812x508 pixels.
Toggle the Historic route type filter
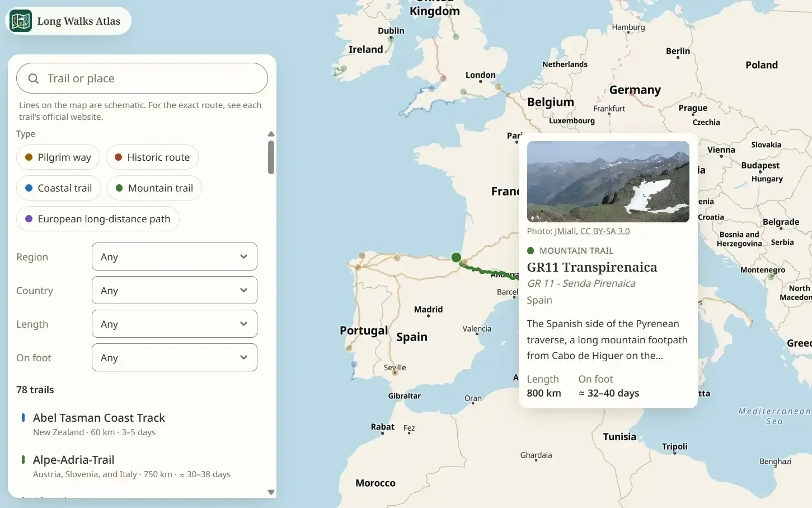pyautogui.click(x=152, y=157)
